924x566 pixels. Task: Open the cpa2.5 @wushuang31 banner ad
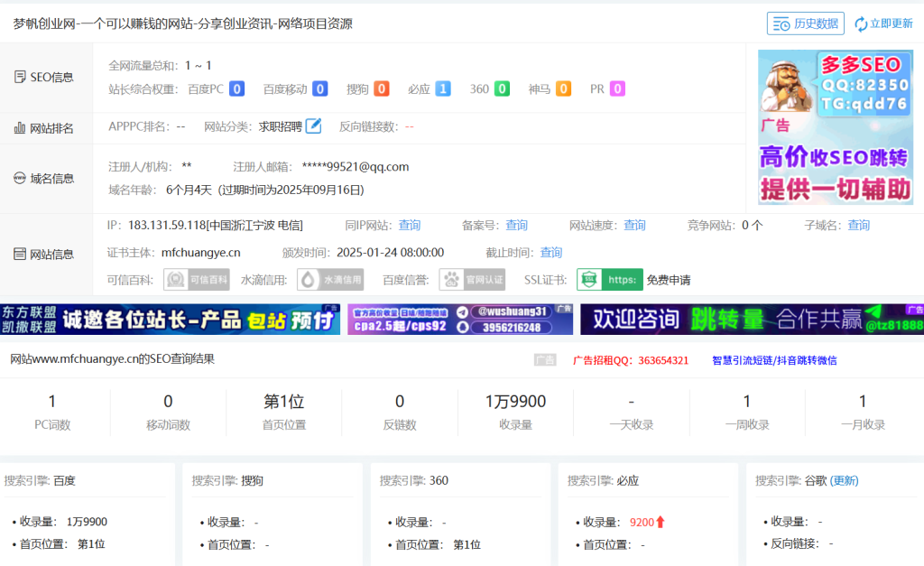(x=460, y=320)
